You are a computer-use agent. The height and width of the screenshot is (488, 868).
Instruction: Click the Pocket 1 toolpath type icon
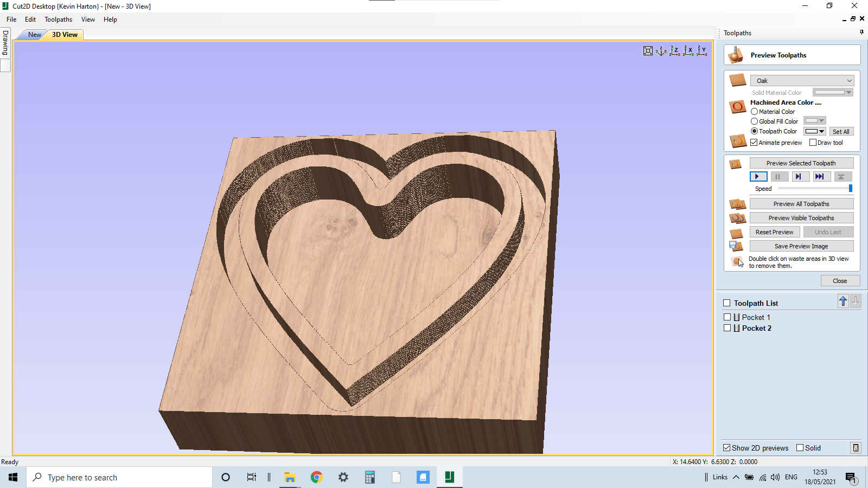click(737, 317)
